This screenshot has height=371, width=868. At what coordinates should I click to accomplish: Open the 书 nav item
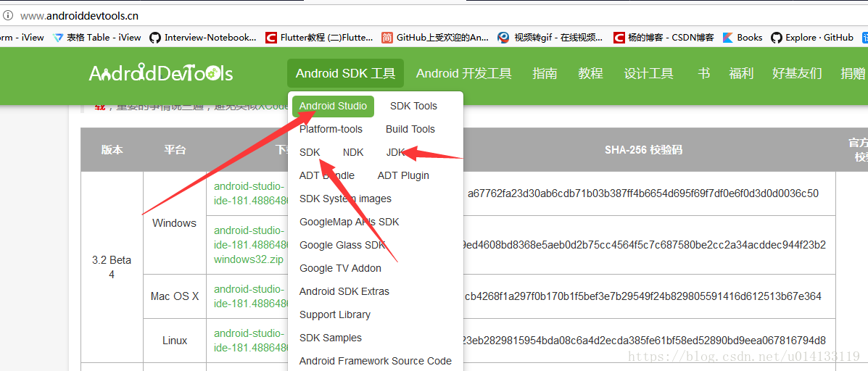tap(703, 73)
